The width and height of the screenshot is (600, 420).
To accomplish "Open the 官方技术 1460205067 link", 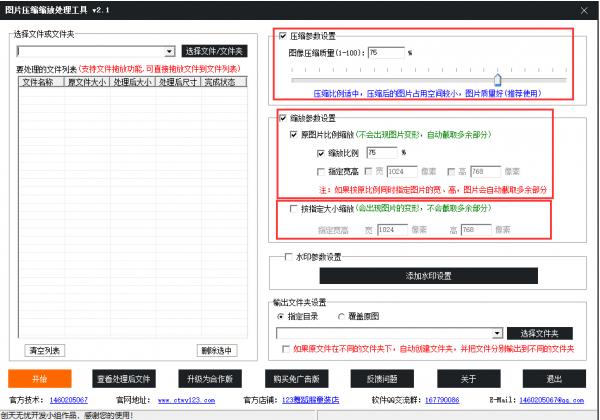I will pyautogui.click(x=69, y=400).
